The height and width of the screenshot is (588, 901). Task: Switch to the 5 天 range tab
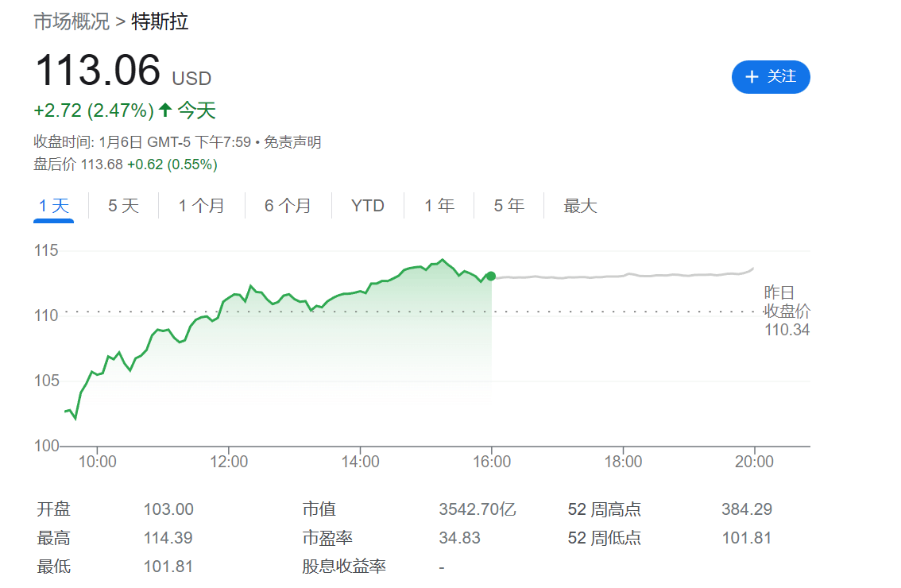point(123,206)
